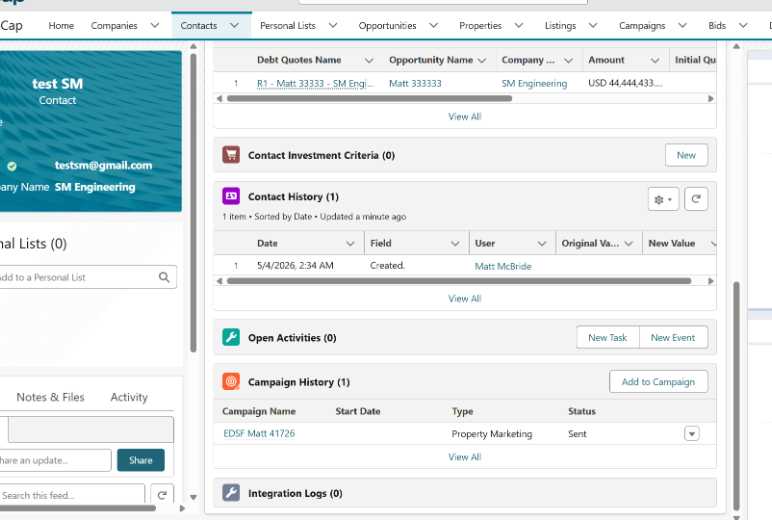Open SM Engineering company link in table
This screenshot has width=772, height=520.
click(534, 84)
